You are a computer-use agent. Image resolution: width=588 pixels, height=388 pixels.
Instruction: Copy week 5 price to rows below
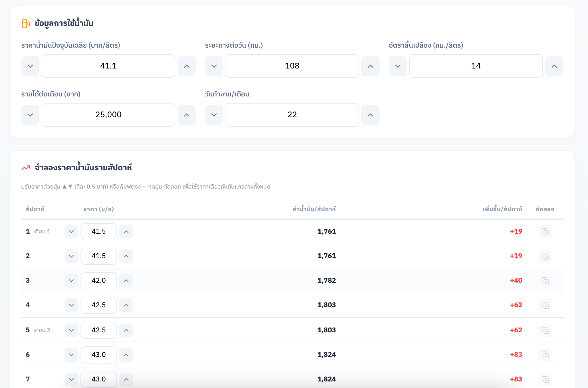(545, 330)
